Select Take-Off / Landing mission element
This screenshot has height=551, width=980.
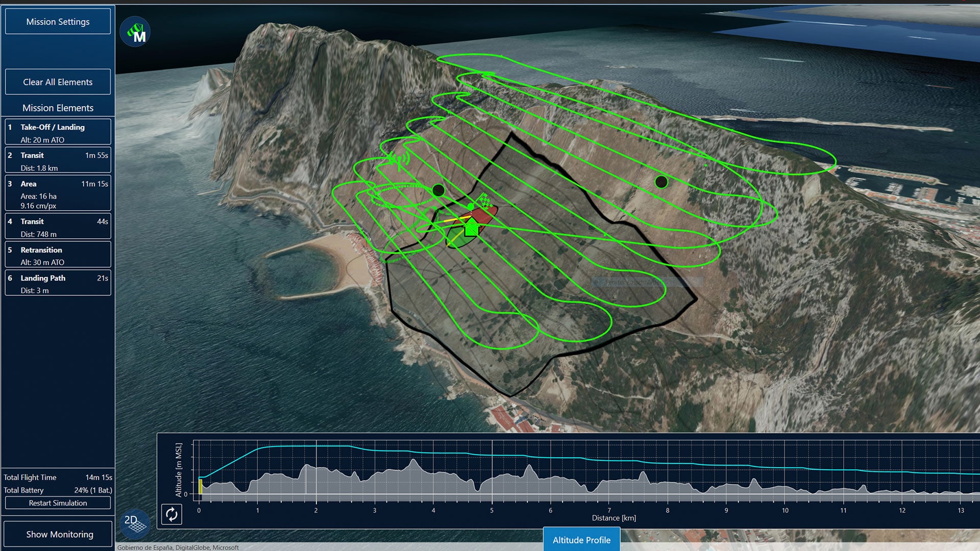58,133
